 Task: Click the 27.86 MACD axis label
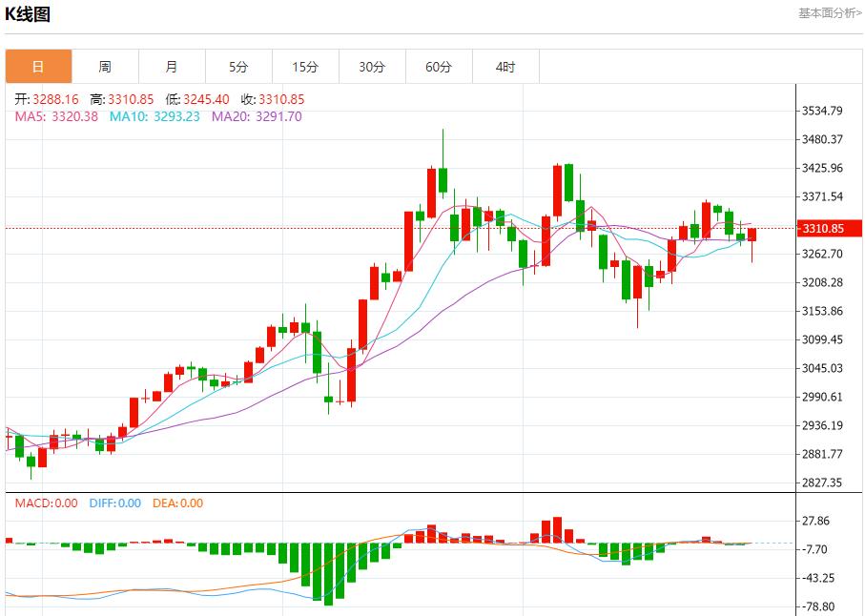click(x=816, y=522)
